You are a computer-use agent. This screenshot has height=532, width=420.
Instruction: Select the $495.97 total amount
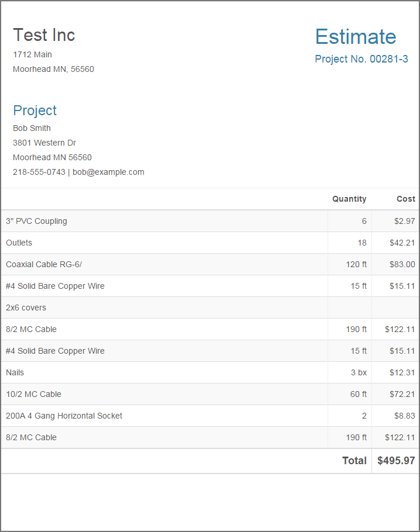tap(396, 461)
